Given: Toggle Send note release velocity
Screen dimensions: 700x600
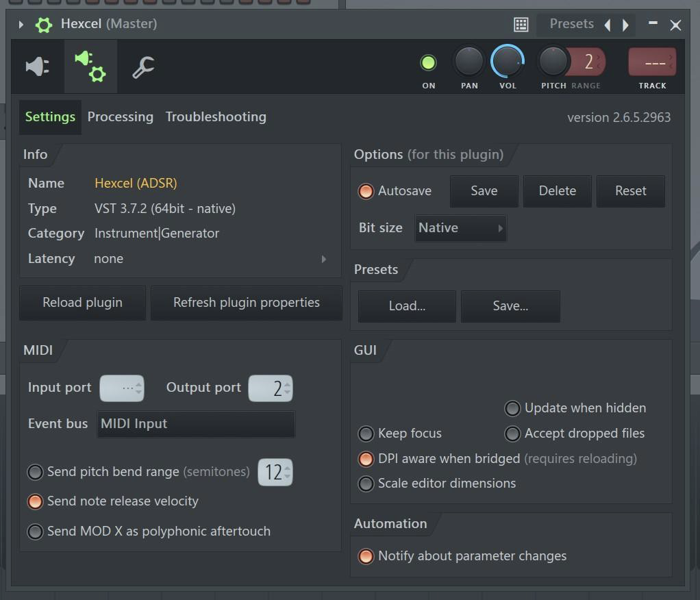Looking at the screenshot, I should (35, 501).
